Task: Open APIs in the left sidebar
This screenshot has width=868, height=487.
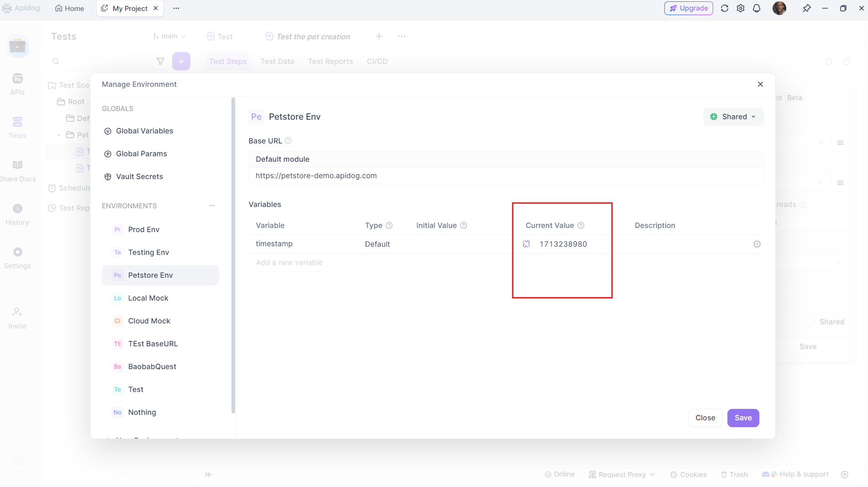Action: pos(17,85)
